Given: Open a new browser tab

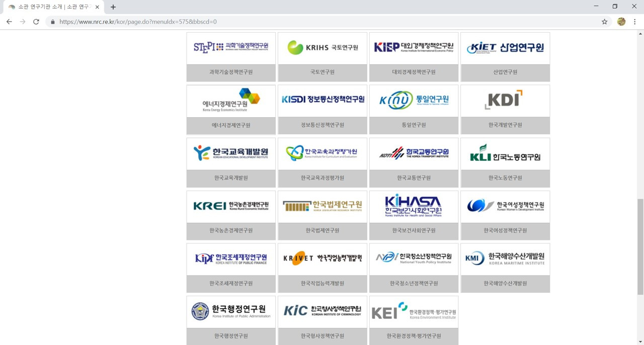Looking at the screenshot, I should pos(113,7).
